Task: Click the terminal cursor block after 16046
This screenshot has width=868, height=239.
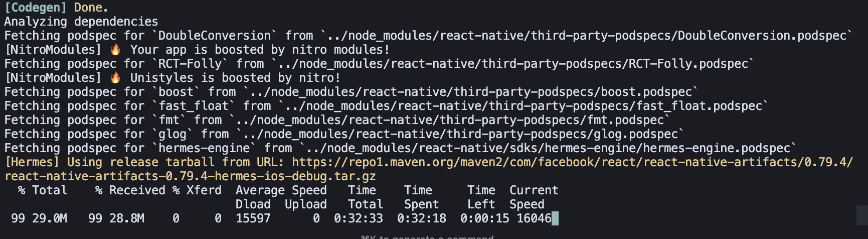Action: point(555,218)
